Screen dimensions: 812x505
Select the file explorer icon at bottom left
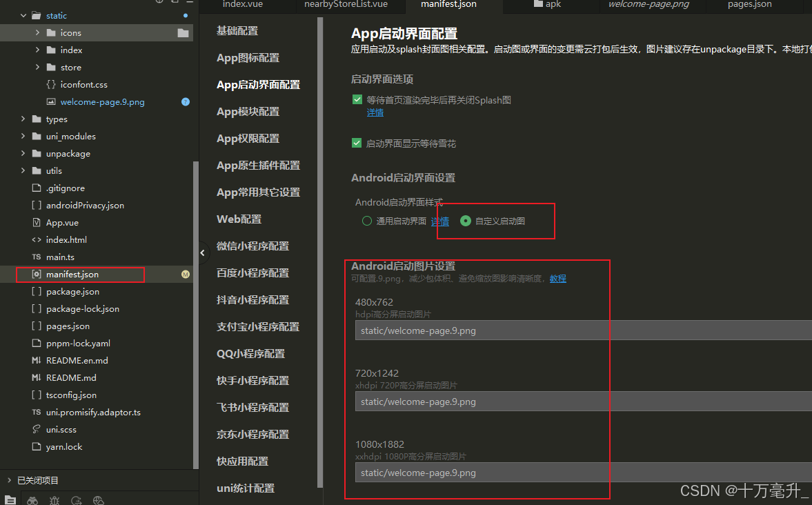click(10, 500)
